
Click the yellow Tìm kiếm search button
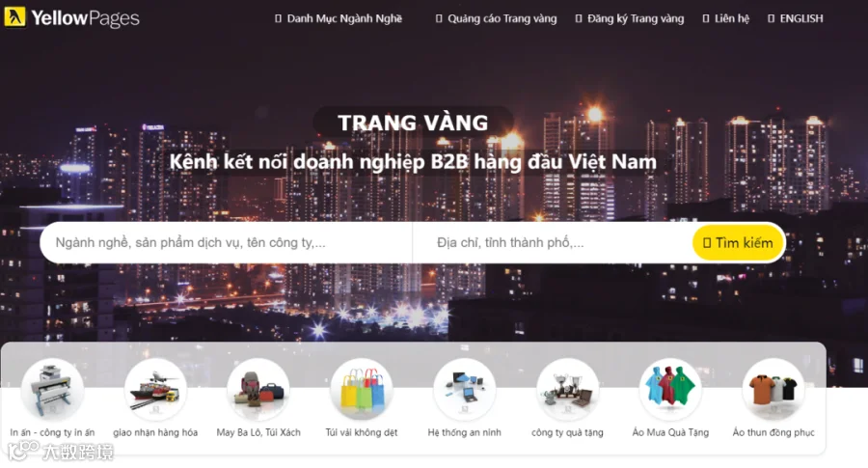tap(738, 242)
